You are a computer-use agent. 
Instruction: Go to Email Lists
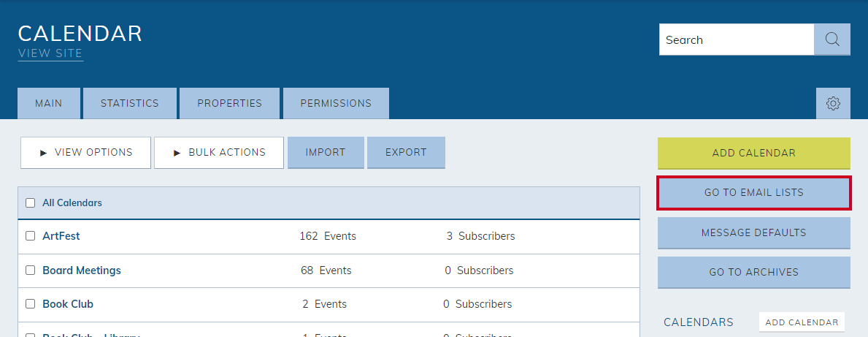[754, 193]
